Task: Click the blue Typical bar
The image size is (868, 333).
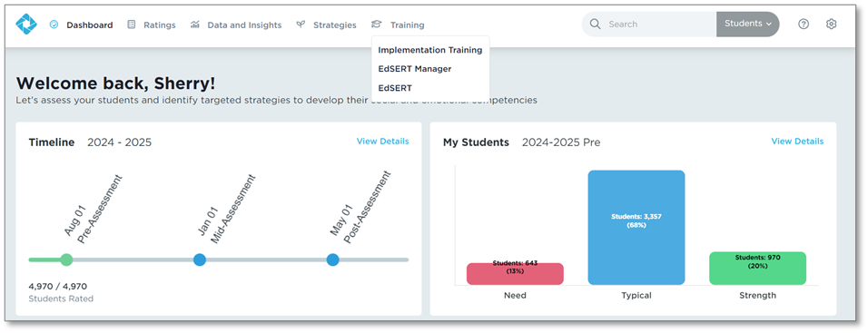Action: (x=636, y=228)
